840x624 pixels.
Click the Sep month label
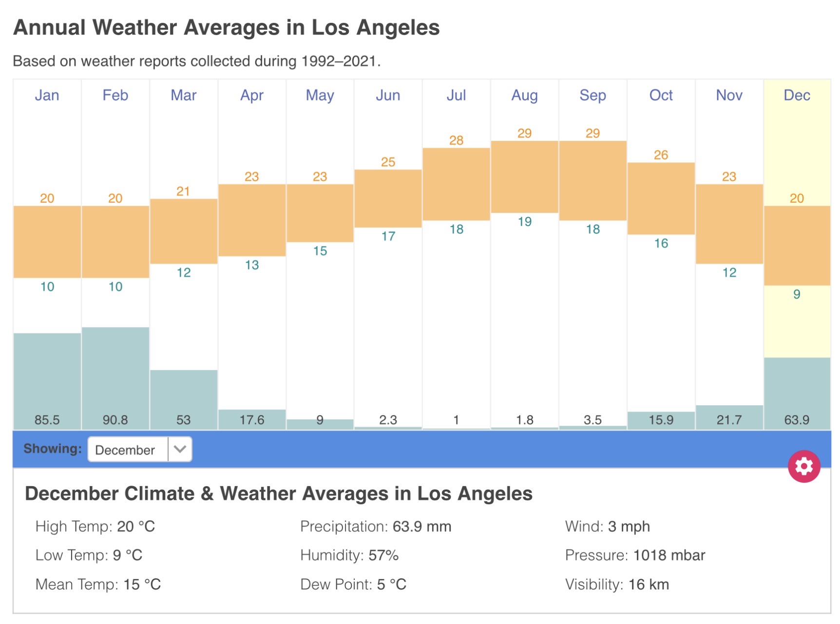click(x=592, y=95)
